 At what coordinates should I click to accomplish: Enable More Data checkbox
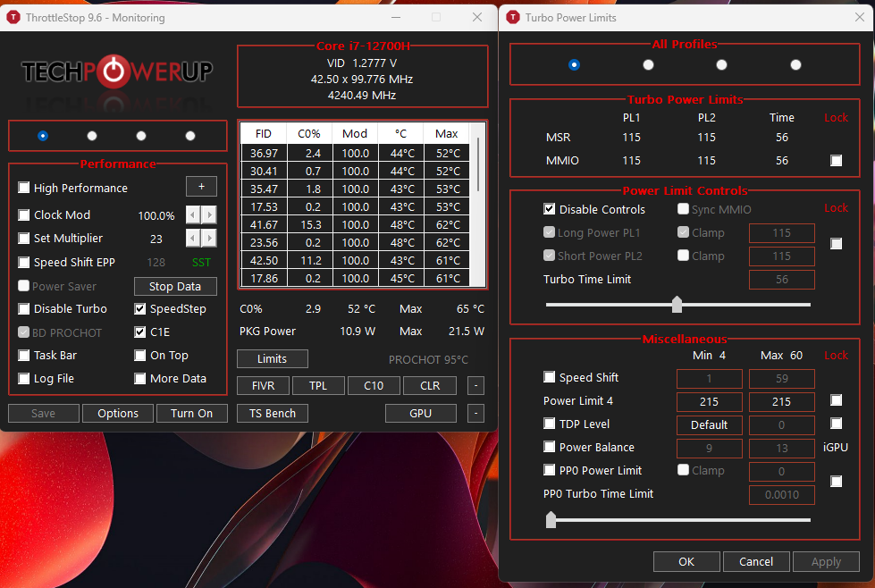pyautogui.click(x=140, y=378)
